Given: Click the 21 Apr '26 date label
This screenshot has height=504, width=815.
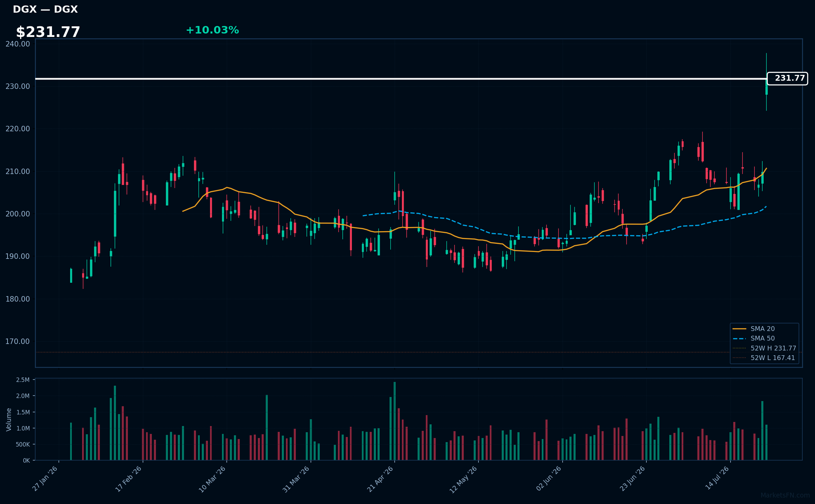Looking at the screenshot, I should tap(380, 479).
